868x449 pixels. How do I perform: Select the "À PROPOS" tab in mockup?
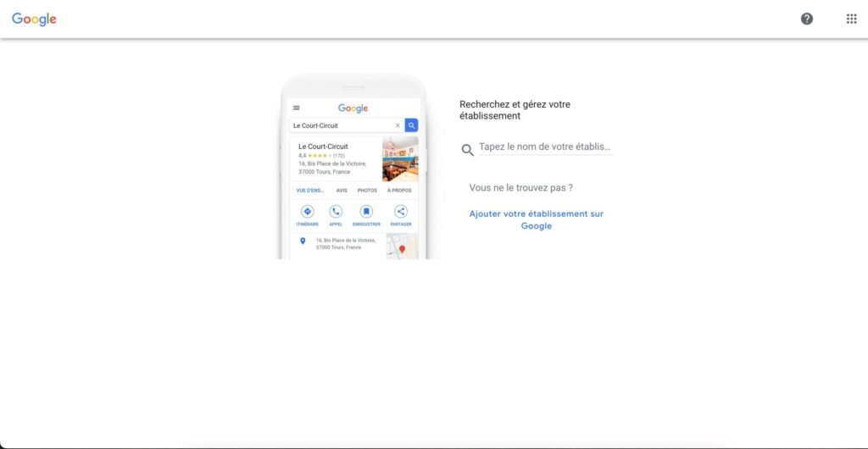pyautogui.click(x=399, y=191)
